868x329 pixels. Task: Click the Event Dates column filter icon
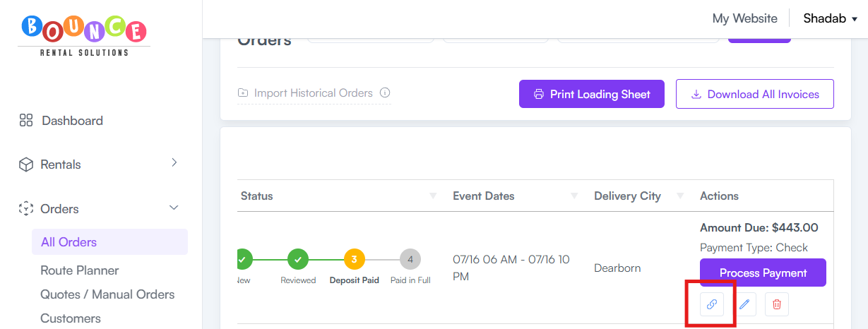pyautogui.click(x=574, y=196)
